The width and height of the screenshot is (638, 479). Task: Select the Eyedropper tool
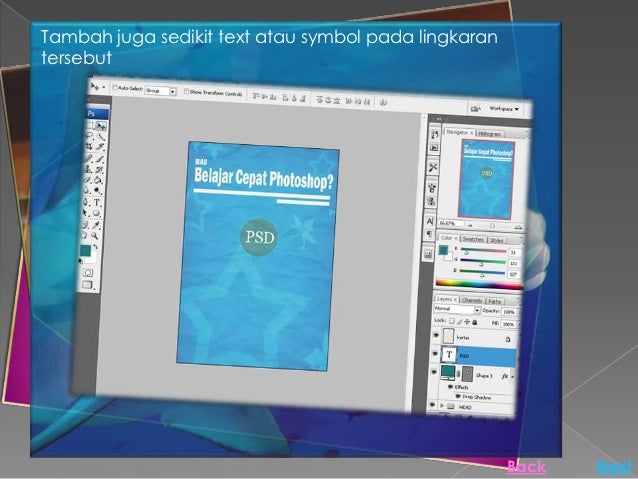pyautogui.click(x=96, y=225)
